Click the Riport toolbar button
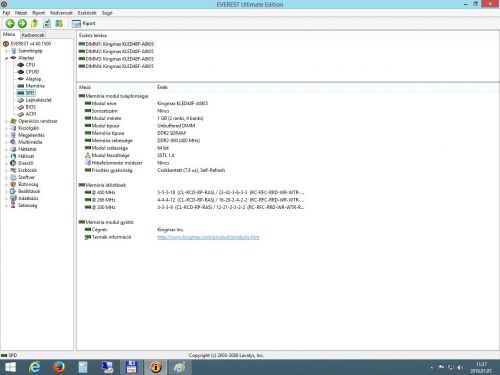Image resolution: width=500 pixels, height=375 pixels. pos(84,23)
